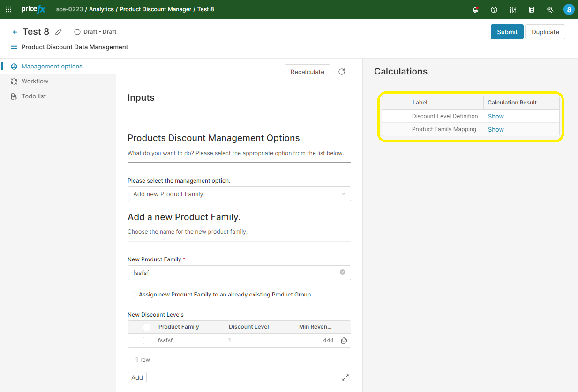Click the 444 min revenue cell
The height and width of the screenshot is (392, 578).
point(328,340)
